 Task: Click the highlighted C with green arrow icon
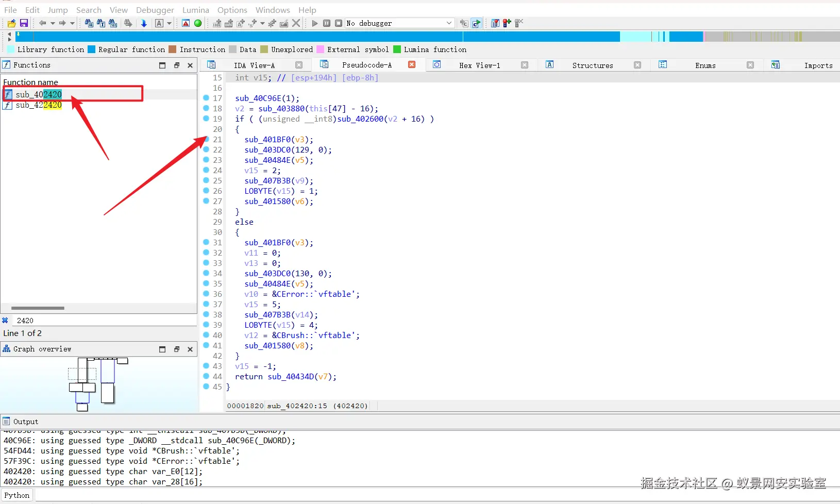477,23
